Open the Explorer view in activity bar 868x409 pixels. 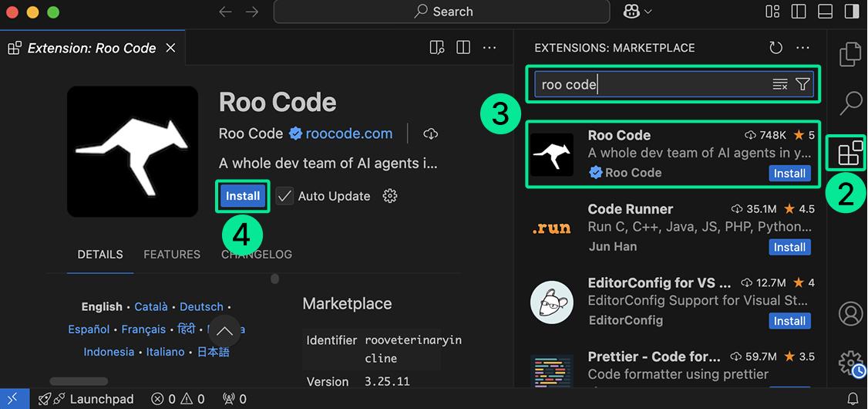(850, 54)
